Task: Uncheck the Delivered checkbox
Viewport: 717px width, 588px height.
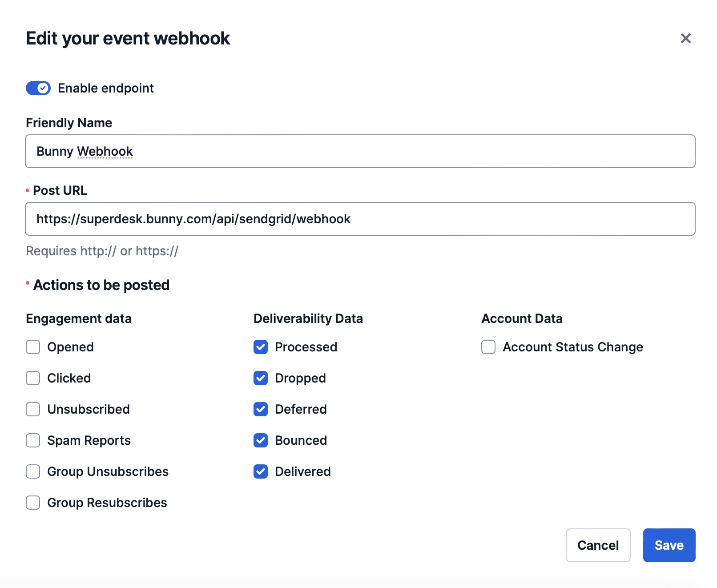Action: (261, 471)
